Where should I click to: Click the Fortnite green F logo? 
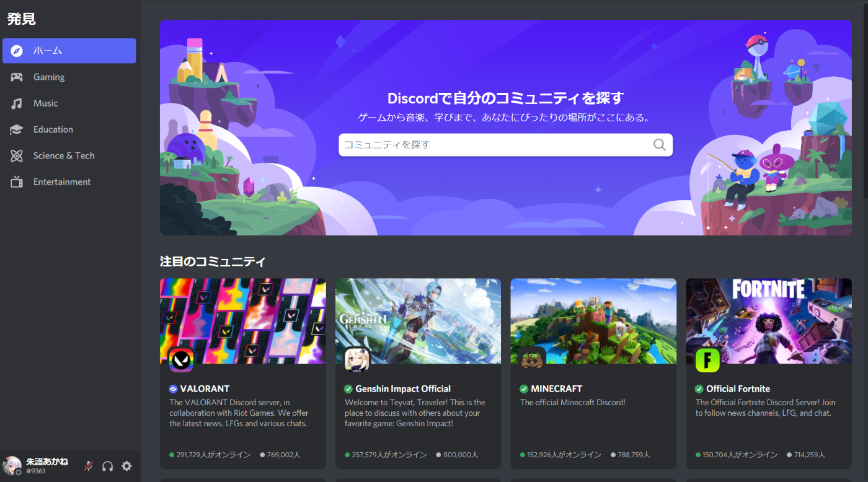click(707, 360)
